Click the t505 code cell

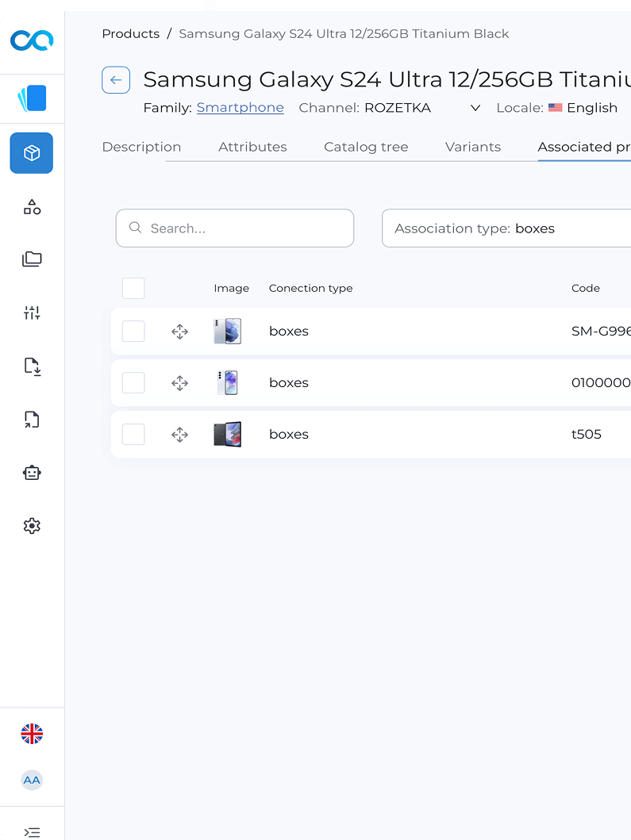point(587,434)
